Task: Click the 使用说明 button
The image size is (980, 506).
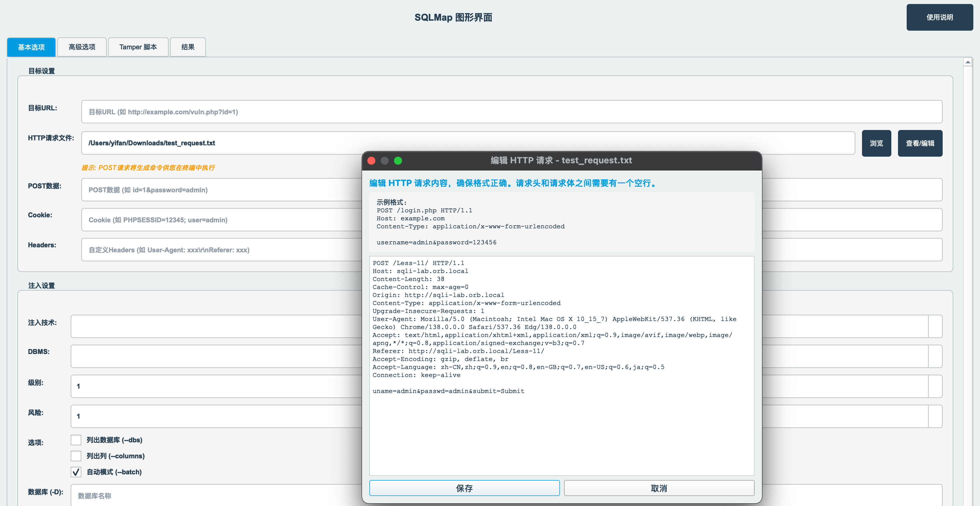Action: point(939,17)
